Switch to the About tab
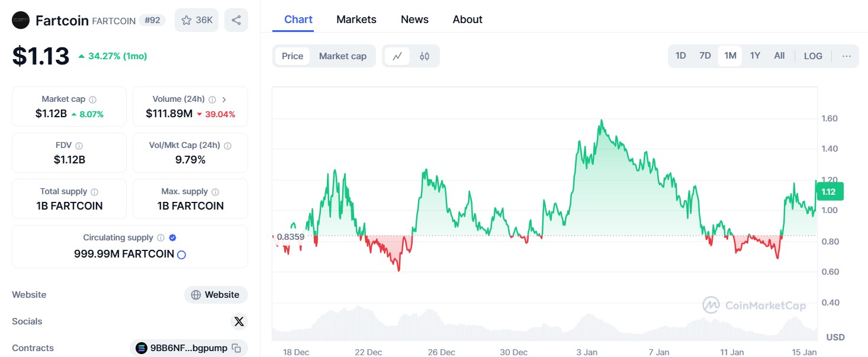Image resolution: width=868 pixels, height=357 pixels. tap(468, 20)
